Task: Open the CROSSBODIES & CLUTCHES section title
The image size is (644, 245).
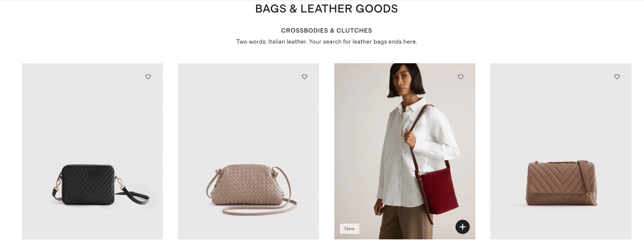Action: 326,30
